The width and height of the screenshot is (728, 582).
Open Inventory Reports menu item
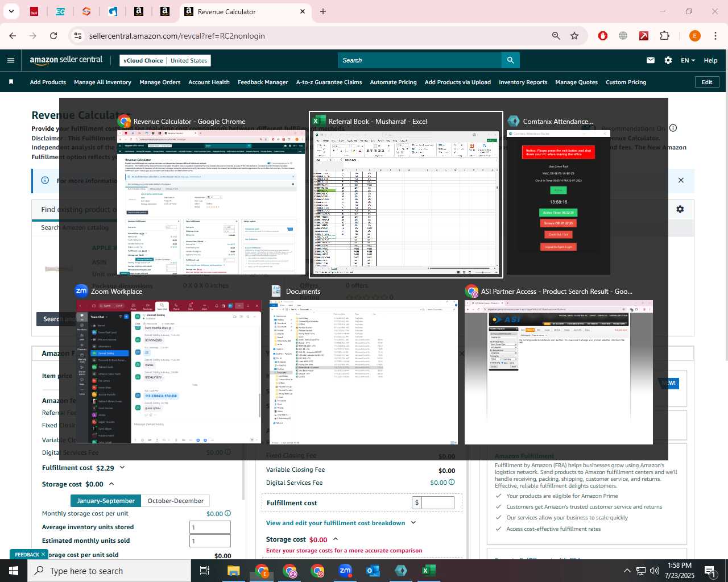tap(523, 82)
